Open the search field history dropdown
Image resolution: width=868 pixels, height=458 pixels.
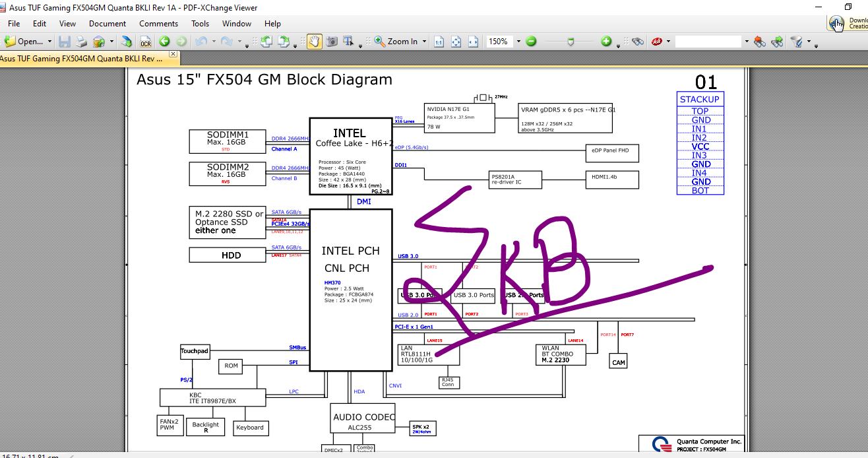747,42
